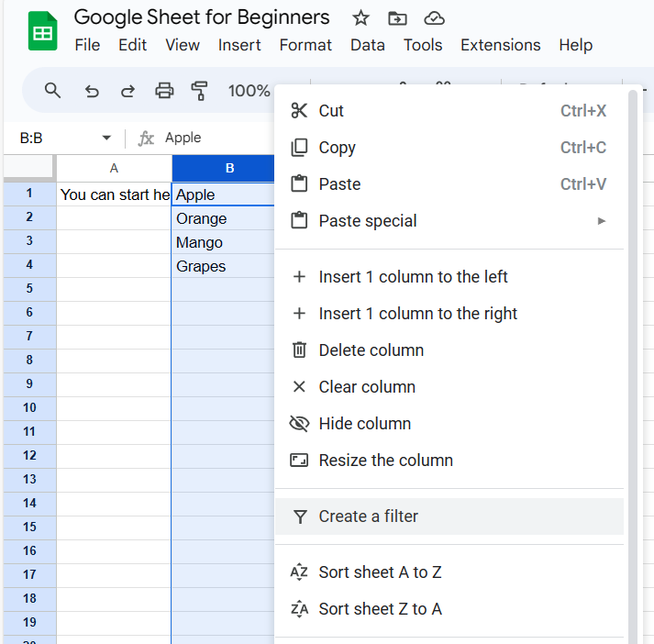Select Create a filter option

pyautogui.click(x=449, y=516)
